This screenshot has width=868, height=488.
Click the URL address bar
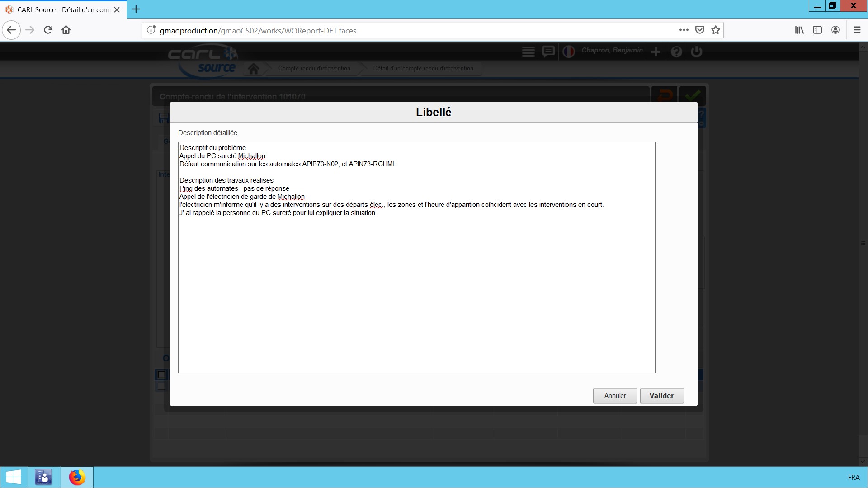point(407,30)
